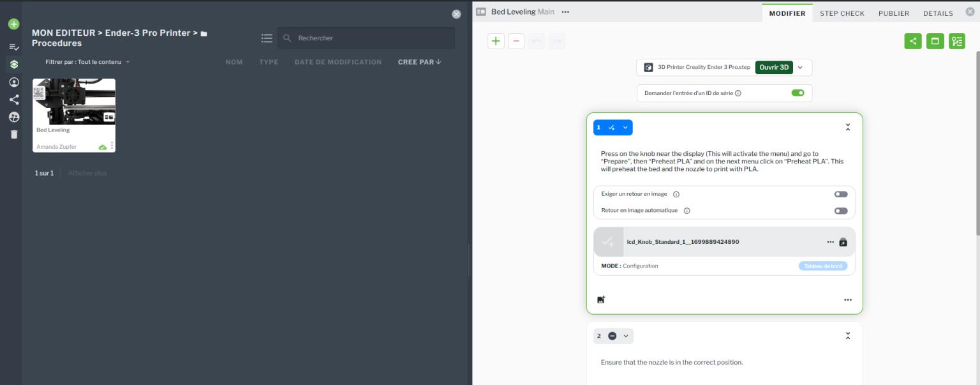Image resolution: width=980 pixels, height=385 pixels.
Task: Click the green add-new plus icon in the left sidebar
Action: click(13, 24)
